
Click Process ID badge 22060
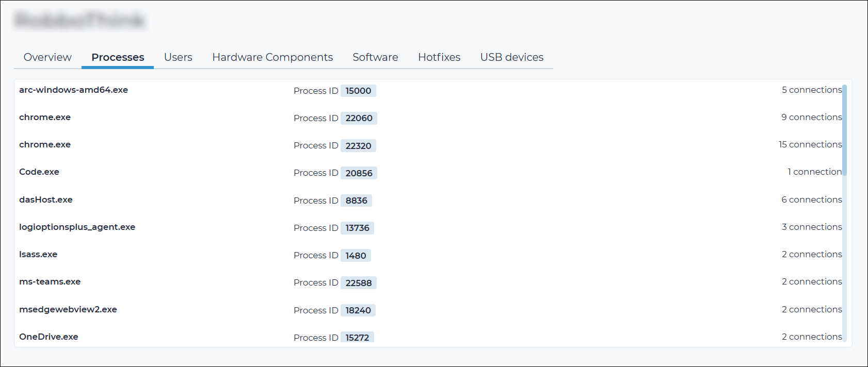point(359,118)
